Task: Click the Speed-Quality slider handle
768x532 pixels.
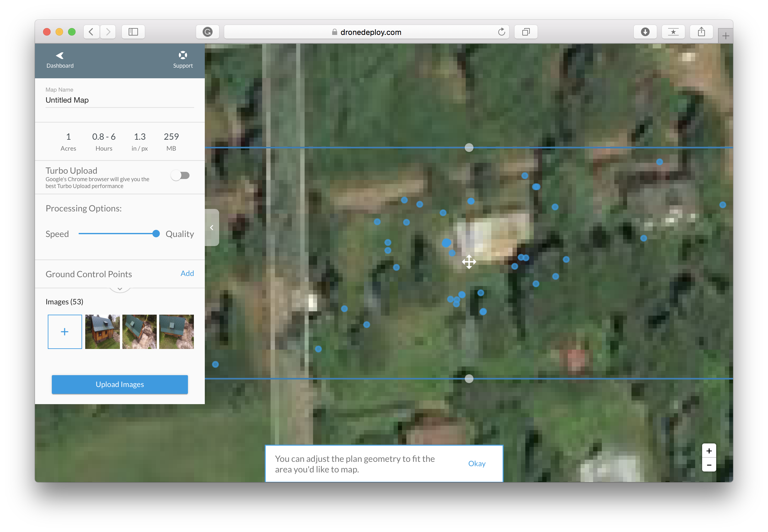Action: 156,234
